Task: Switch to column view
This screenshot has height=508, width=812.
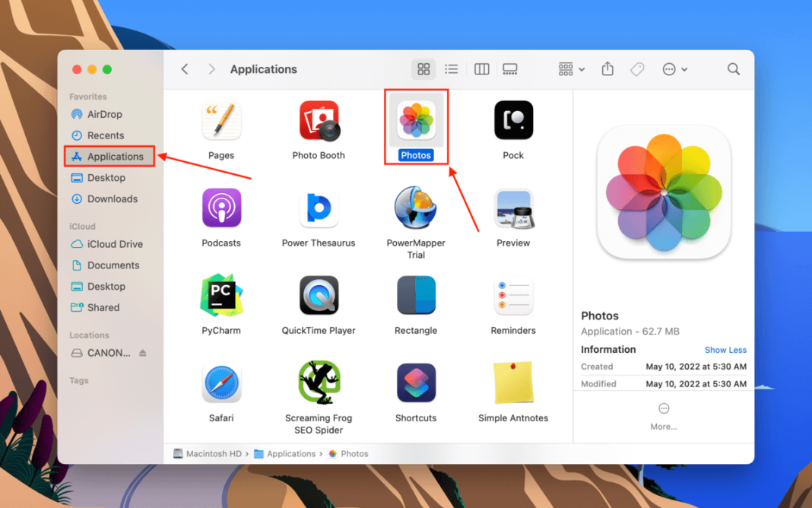Action: pyautogui.click(x=481, y=68)
